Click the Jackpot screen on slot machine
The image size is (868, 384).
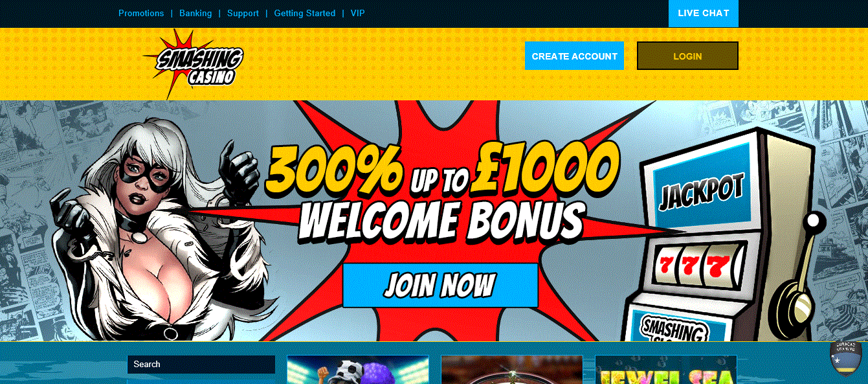tap(700, 190)
